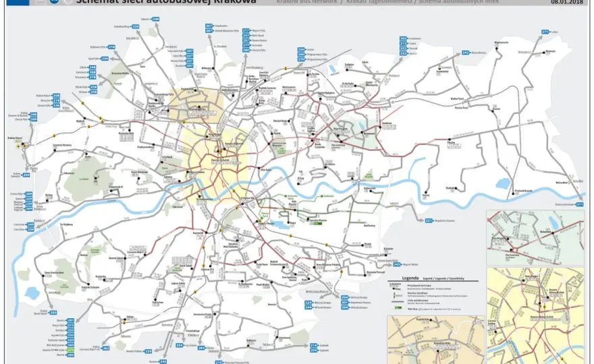Click the blue route 297 badge
The width and height of the screenshot is (594, 364).
[x=190, y=66]
